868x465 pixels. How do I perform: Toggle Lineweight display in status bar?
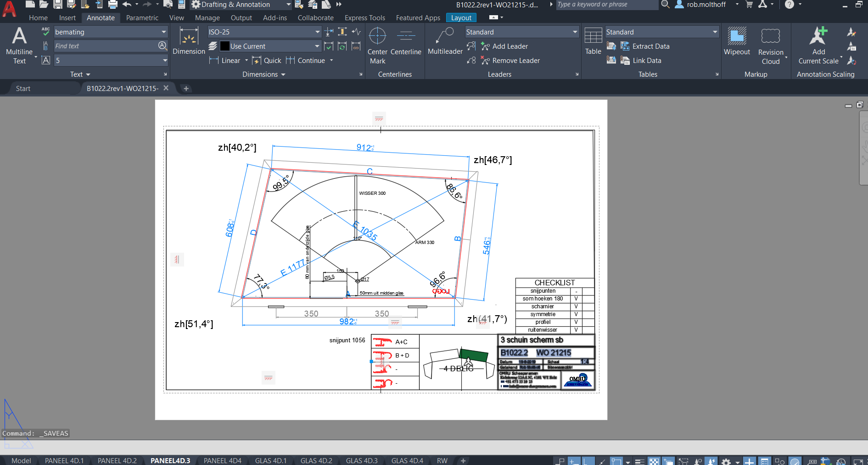coord(640,461)
